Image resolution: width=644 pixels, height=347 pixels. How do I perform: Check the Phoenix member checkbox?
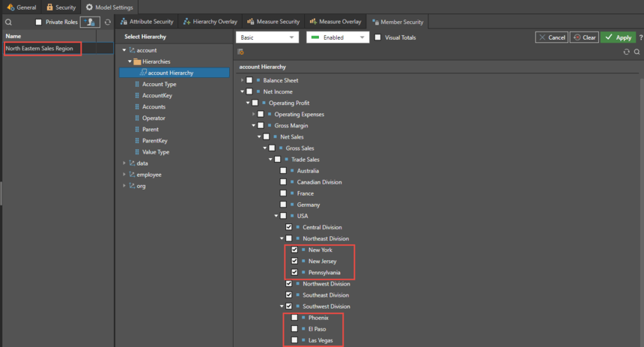[294, 318]
